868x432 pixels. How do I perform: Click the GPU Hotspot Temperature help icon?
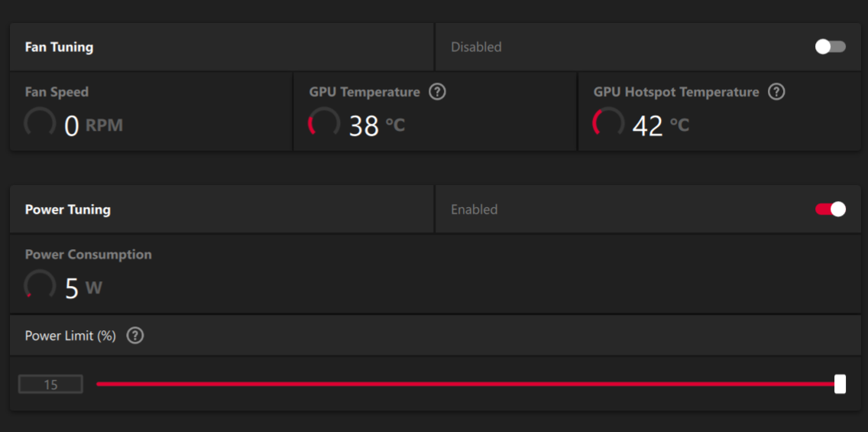point(776,92)
